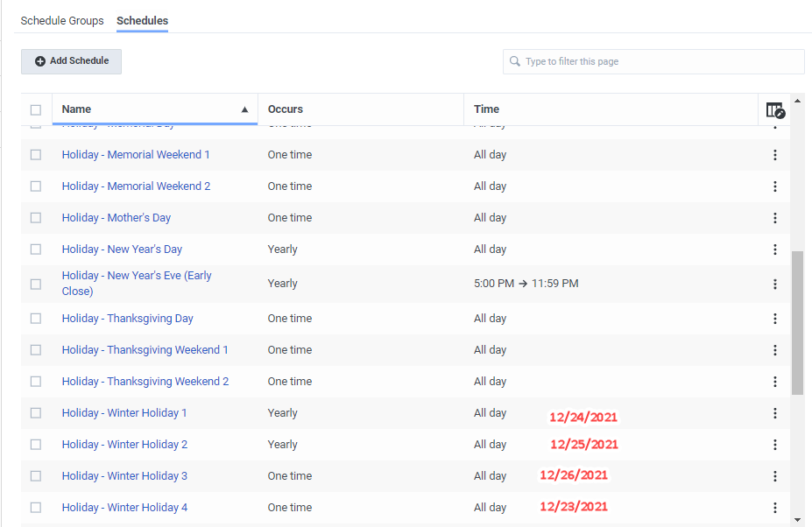Click 'All day' in the Thanksgiving Day row

[490, 319]
